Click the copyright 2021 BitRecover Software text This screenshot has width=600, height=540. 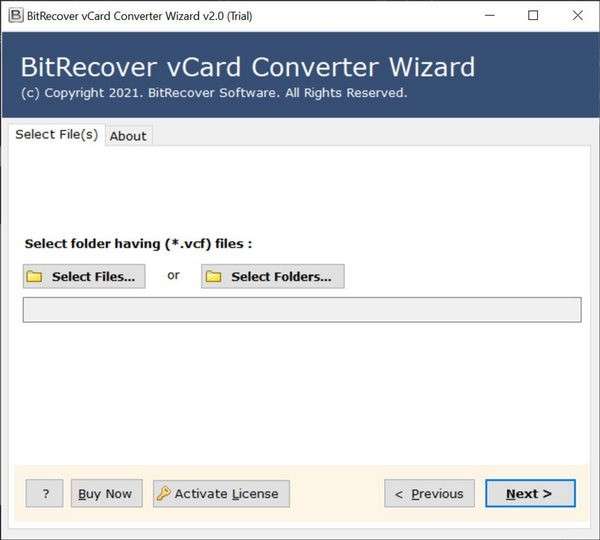coord(214,93)
